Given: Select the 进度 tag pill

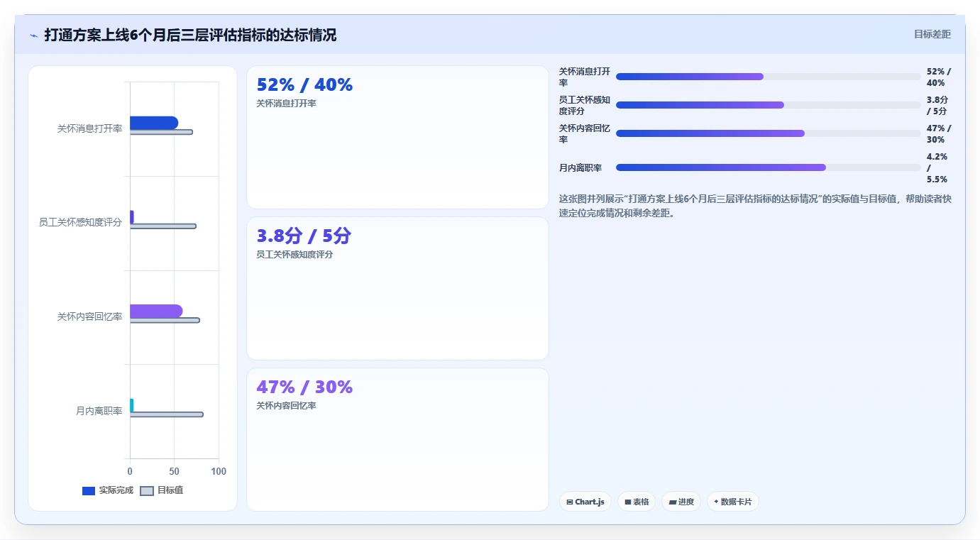Looking at the screenshot, I should pyautogui.click(x=681, y=502).
